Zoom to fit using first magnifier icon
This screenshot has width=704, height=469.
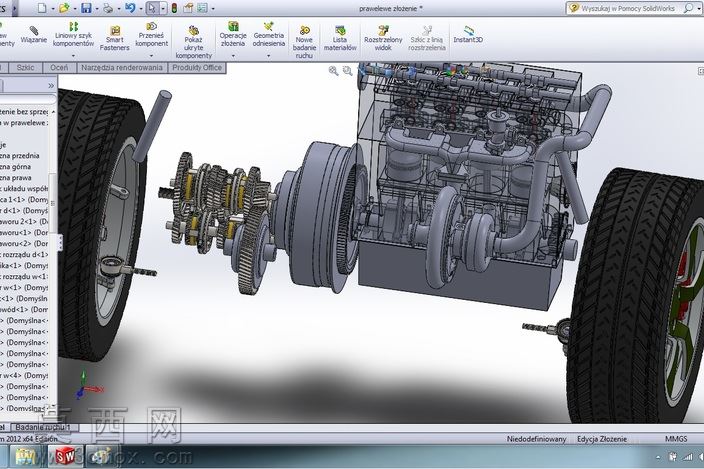(333, 70)
